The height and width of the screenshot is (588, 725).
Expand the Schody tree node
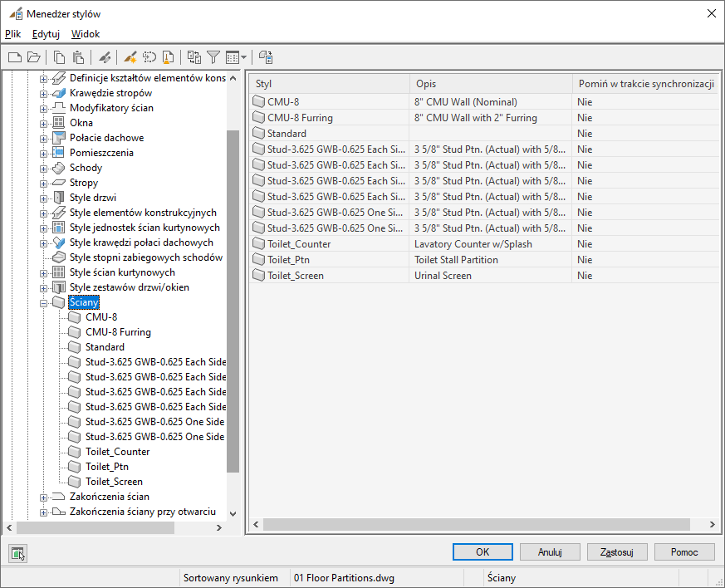tap(43, 169)
